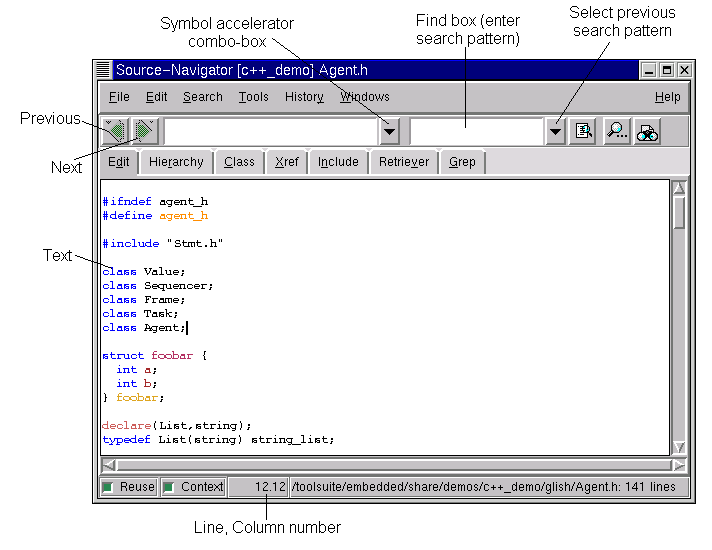The height and width of the screenshot is (550, 712).
Task: Click the line '} foobar;'
Action: coord(133,398)
